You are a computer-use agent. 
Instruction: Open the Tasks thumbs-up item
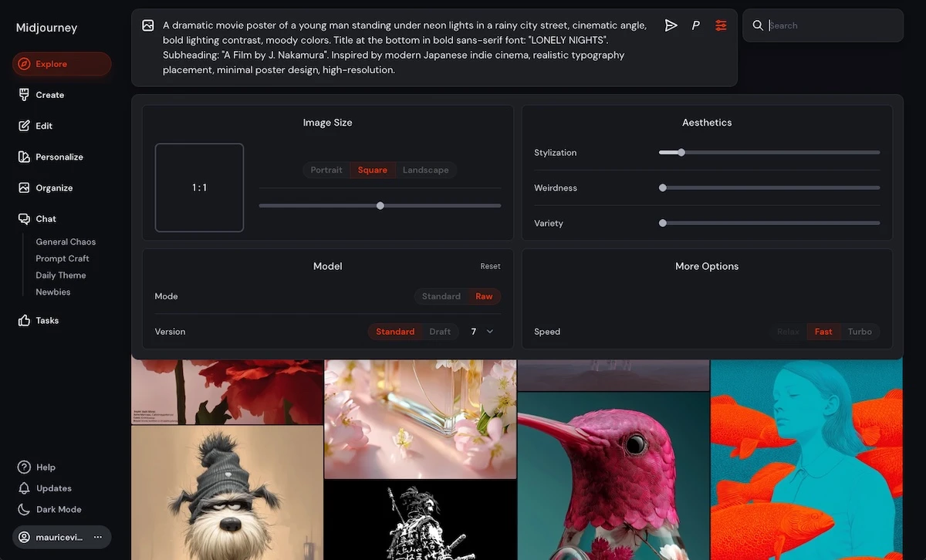46,320
